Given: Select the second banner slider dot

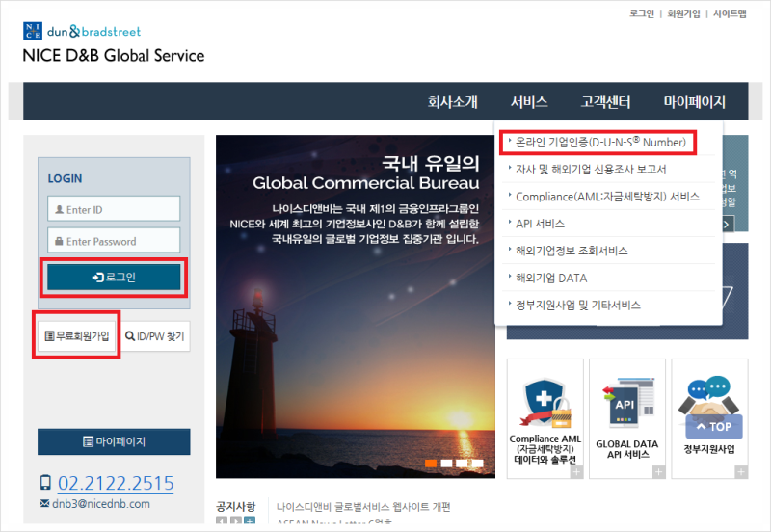Looking at the screenshot, I should (446, 464).
